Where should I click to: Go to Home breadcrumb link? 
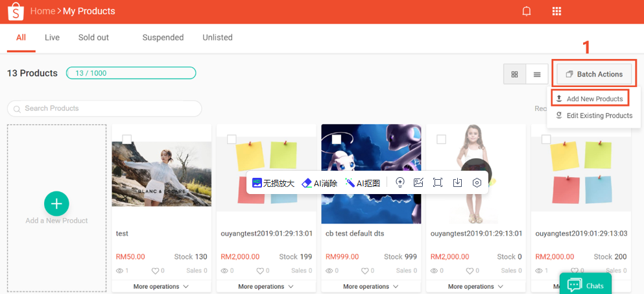[43, 11]
